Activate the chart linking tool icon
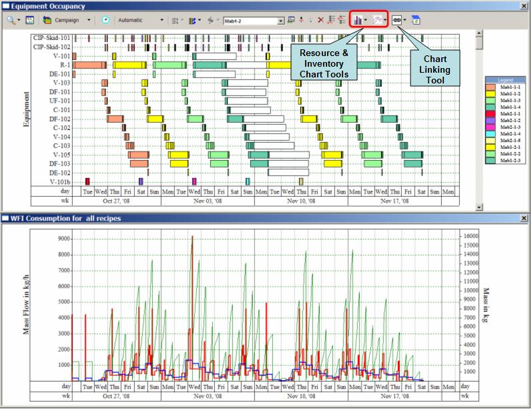The width and height of the screenshot is (532, 409). pos(396,20)
